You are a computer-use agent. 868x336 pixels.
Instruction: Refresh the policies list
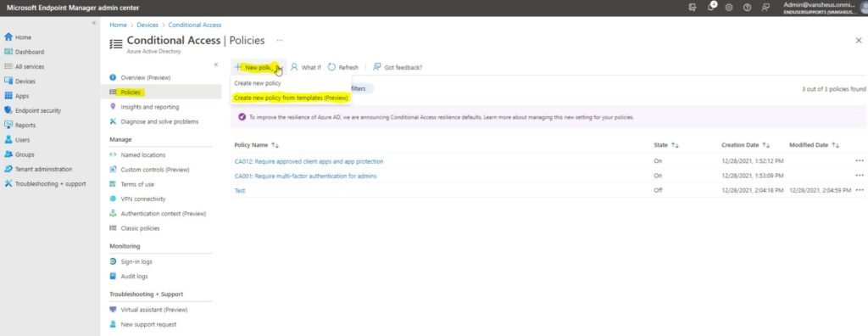[x=342, y=67]
